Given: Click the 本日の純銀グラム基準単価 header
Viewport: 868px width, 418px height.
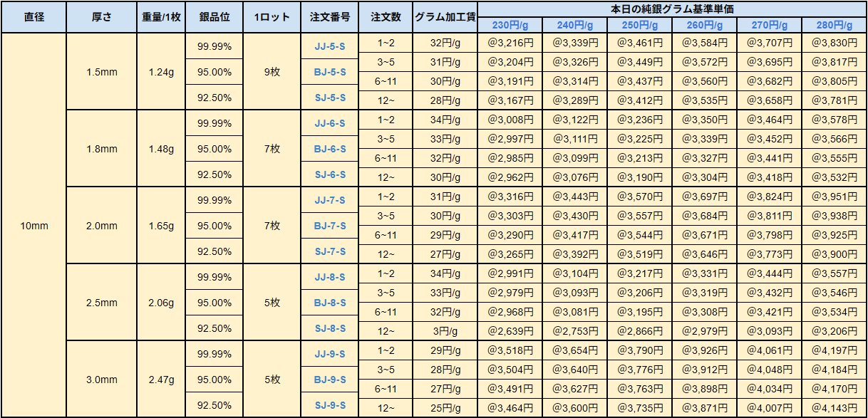Looking at the screenshot, I should [x=672, y=9].
